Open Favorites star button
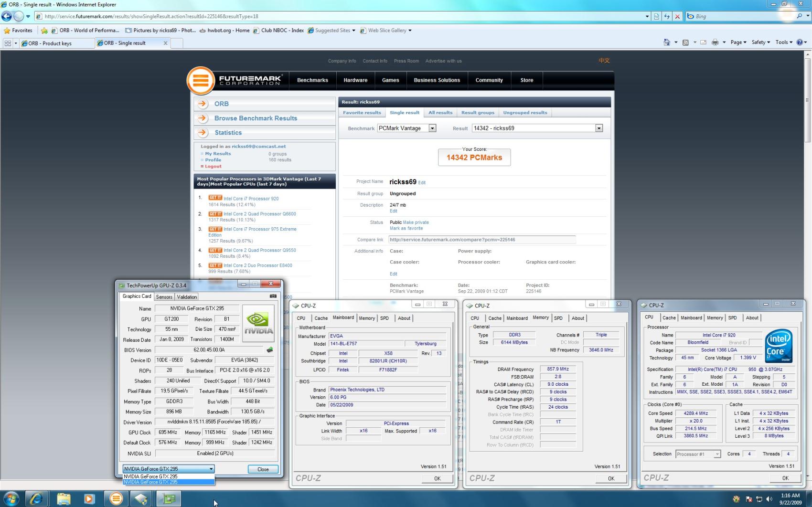812x507 pixels. click(18, 30)
